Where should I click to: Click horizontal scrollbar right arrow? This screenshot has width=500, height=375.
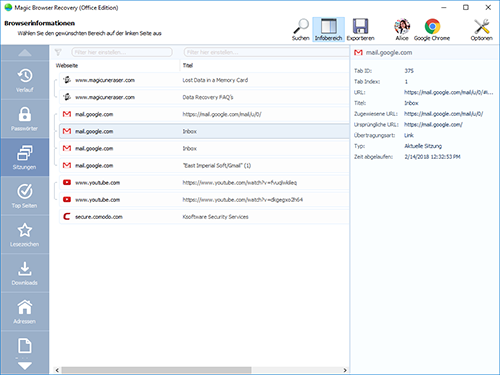pyautogui.click(x=345, y=370)
